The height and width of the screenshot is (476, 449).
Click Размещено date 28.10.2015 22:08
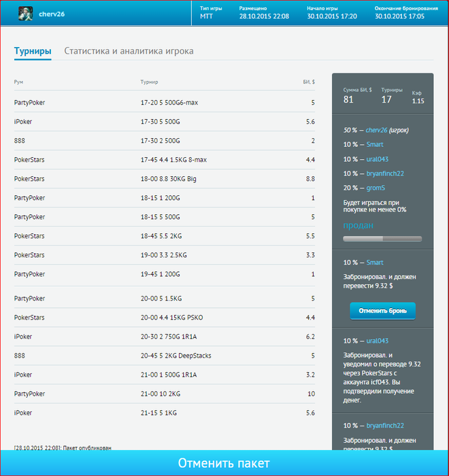click(x=264, y=16)
